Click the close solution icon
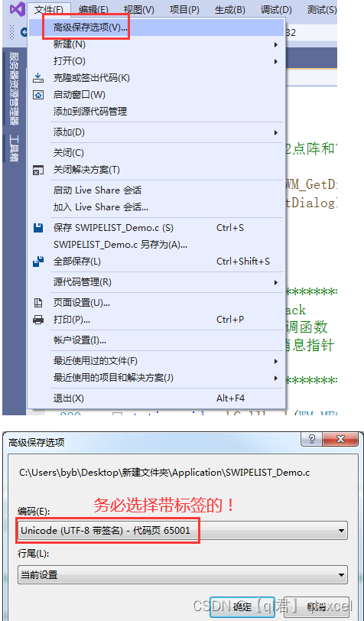Viewport: 364px width, 621px height. 38,171
